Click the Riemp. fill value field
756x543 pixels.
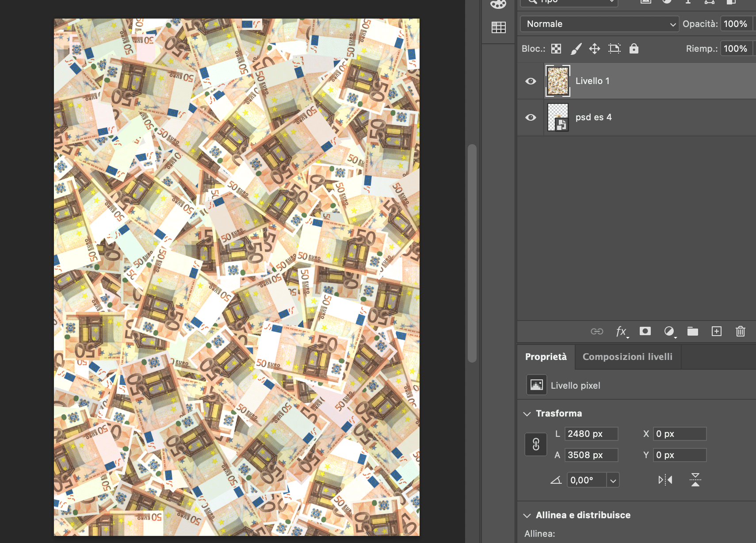[736, 49]
